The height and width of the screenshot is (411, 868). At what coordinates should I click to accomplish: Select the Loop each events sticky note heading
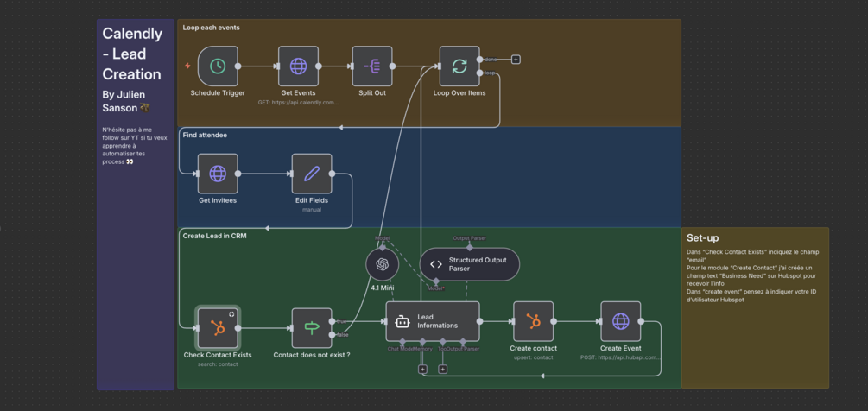211,28
